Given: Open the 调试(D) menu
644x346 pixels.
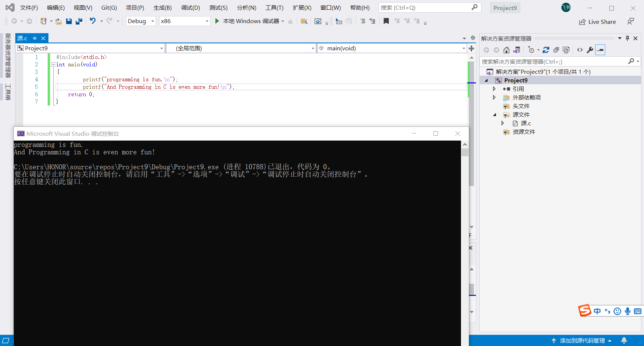Looking at the screenshot, I should point(190,7).
